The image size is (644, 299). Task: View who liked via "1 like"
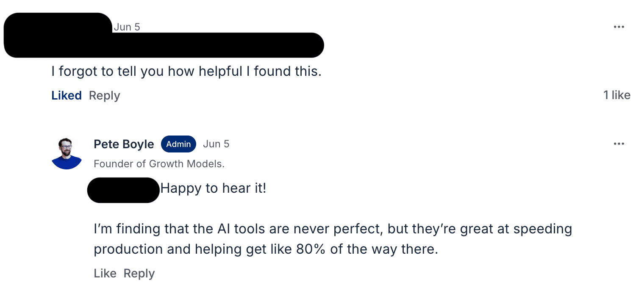click(x=617, y=95)
